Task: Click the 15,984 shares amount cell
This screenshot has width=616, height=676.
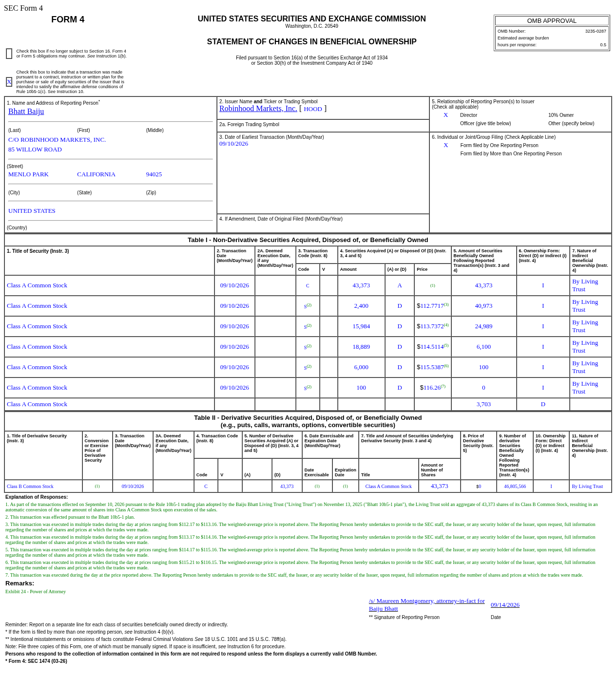Action: coord(361,326)
